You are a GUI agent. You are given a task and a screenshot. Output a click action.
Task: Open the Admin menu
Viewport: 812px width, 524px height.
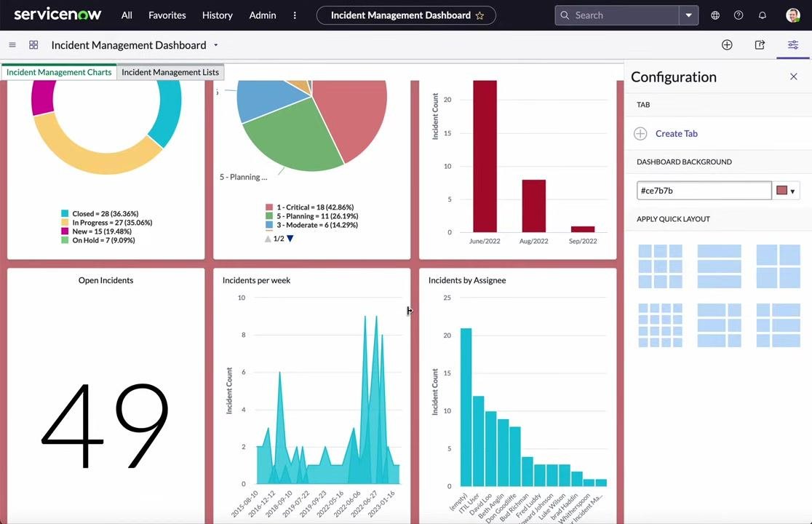[263, 15]
